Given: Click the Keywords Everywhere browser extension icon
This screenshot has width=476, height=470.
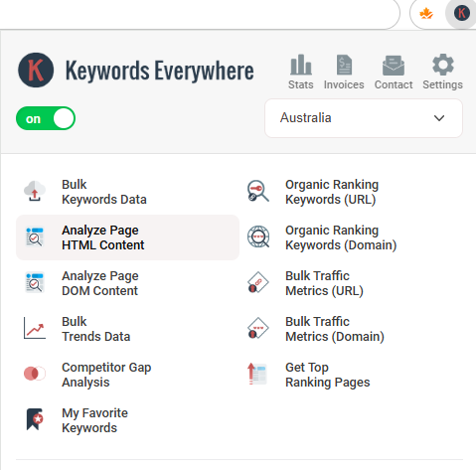Looking at the screenshot, I should 461,14.
